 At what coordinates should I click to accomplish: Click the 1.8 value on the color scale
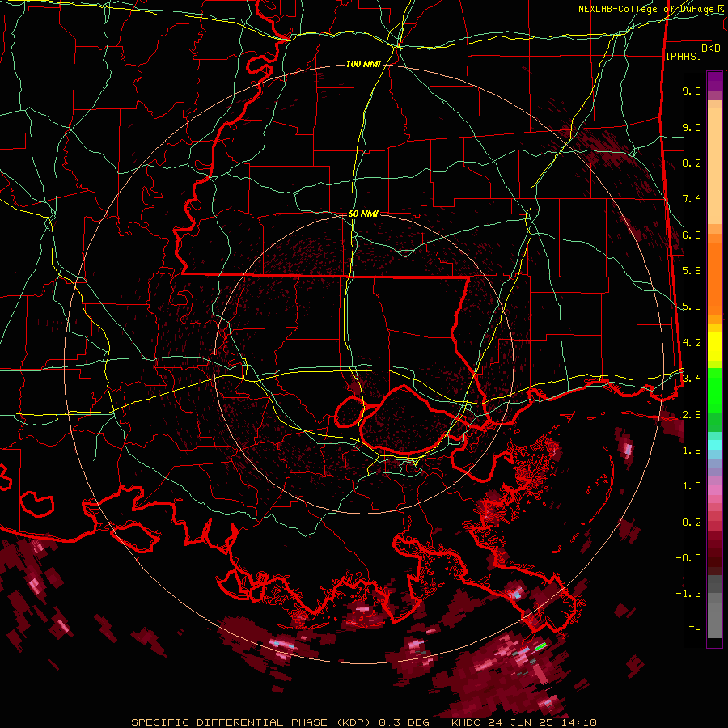tap(692, 450)
